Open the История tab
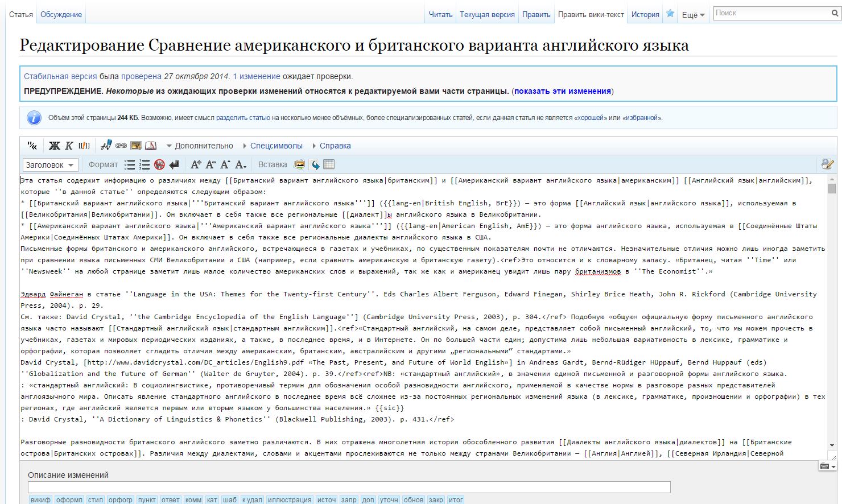This screenshot has width=842, height=504. pos(645,14)
